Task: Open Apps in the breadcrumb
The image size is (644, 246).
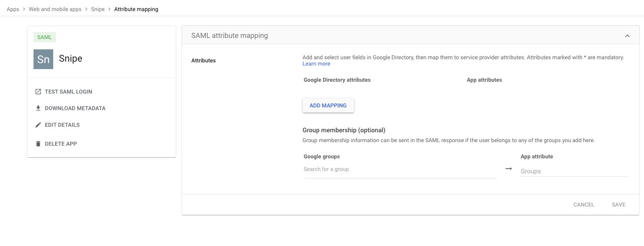Action: [13, 9]
